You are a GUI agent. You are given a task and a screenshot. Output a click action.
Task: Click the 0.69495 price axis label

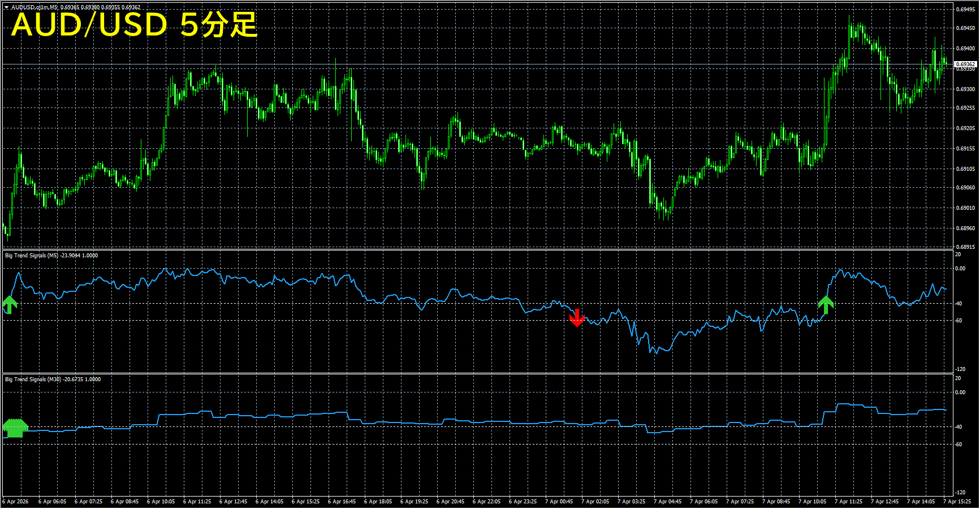[965, 10]
